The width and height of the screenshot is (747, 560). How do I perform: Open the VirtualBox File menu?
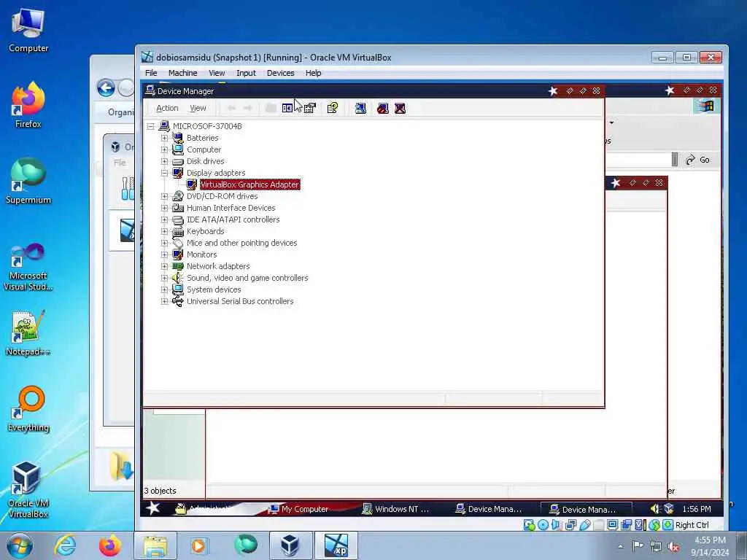151,73
